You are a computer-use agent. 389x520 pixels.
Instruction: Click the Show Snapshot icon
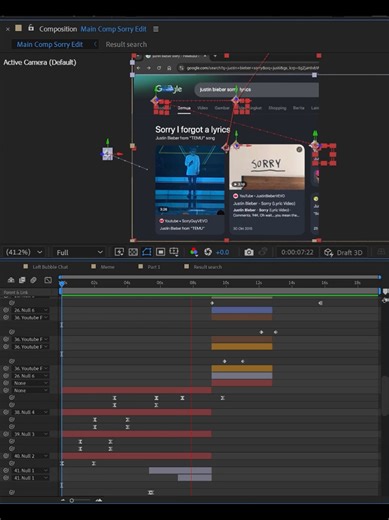point(263,252)
